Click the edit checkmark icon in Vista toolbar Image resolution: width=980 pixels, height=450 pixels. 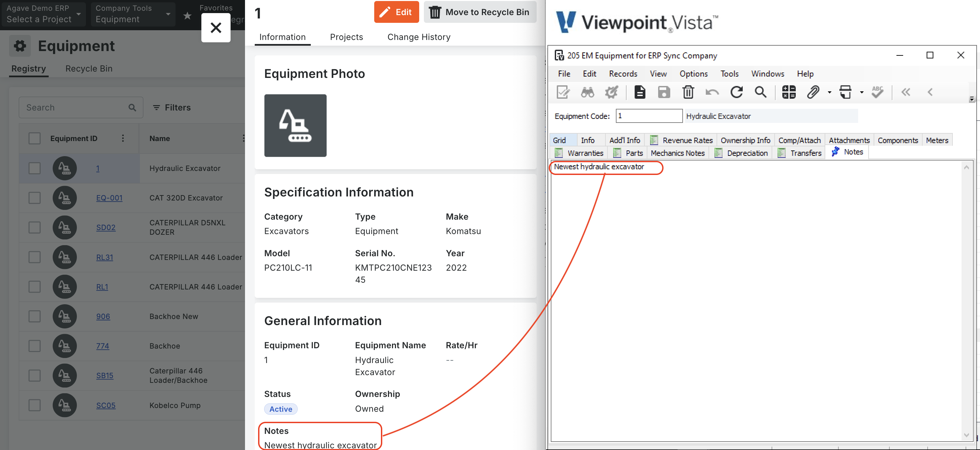point(563,92)
